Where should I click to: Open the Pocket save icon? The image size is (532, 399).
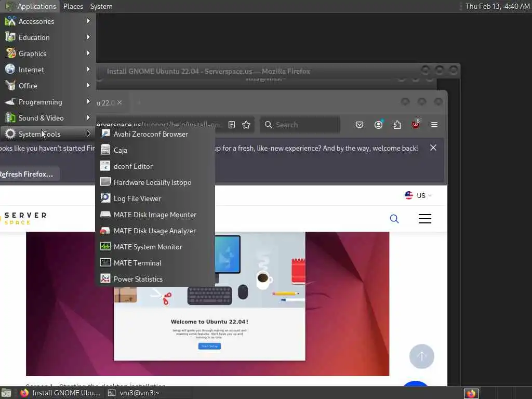360,125
